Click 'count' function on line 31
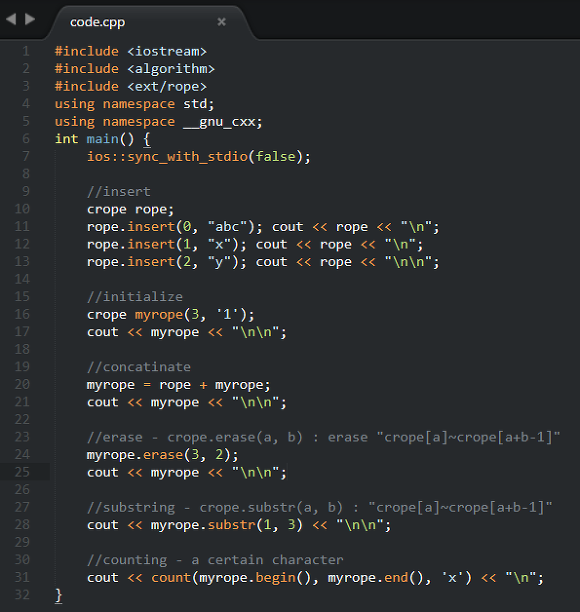The width and height of the screenshot is (580, 612). (171, 578)
